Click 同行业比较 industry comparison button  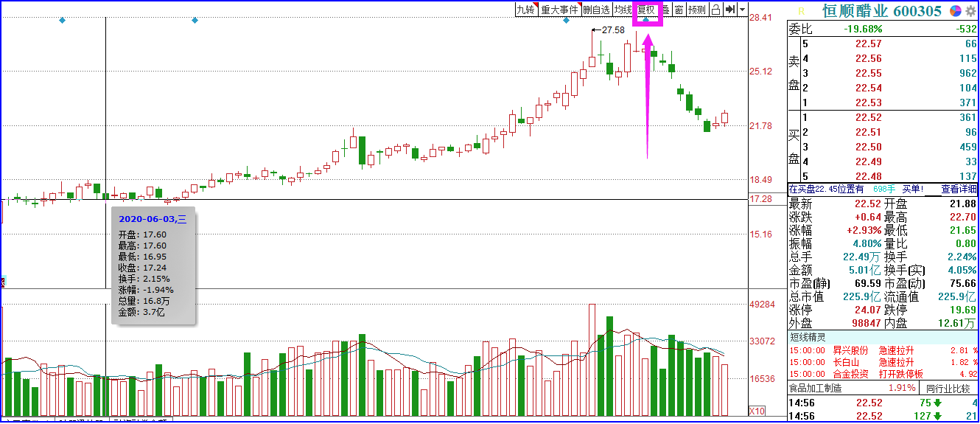click(x=948, y=389)
